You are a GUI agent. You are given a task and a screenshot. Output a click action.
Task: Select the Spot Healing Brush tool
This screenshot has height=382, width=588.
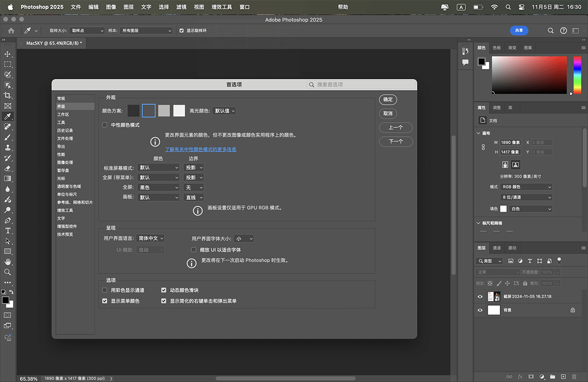coord(7,127)
